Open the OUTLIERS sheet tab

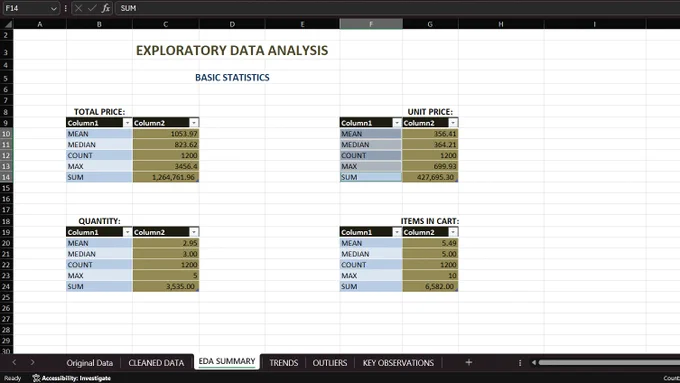tap(330, 363)
